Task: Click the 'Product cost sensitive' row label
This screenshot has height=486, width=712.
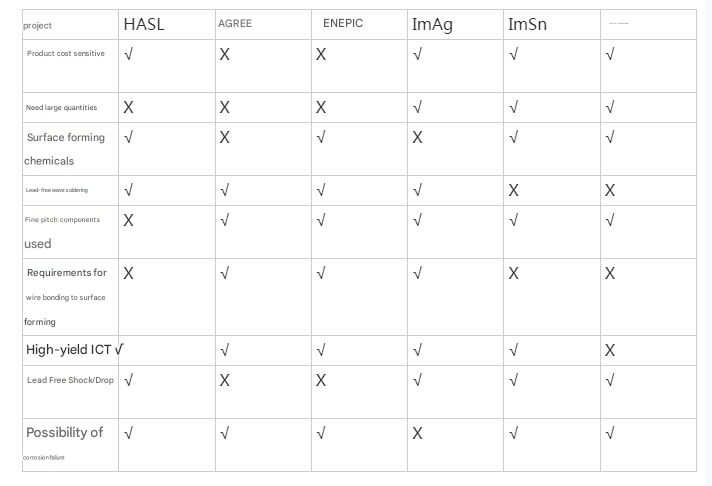Action: pyautogui.click(x=66, y=54)
